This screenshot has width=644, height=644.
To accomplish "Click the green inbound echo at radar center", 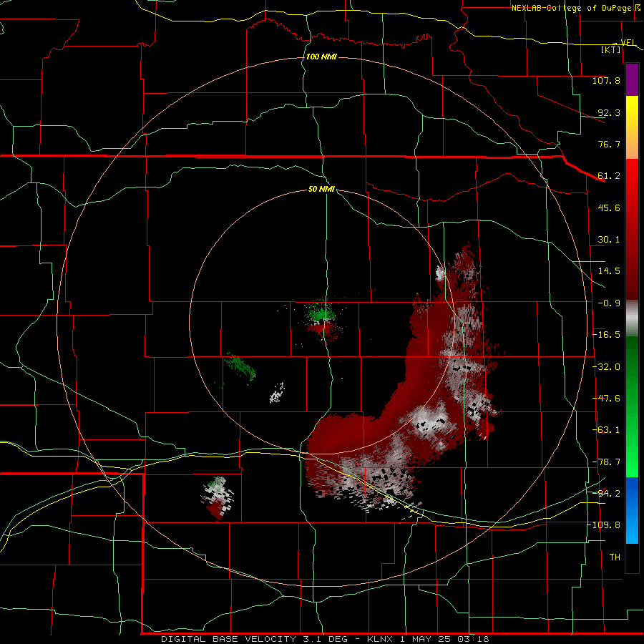I will pos(321,311).
